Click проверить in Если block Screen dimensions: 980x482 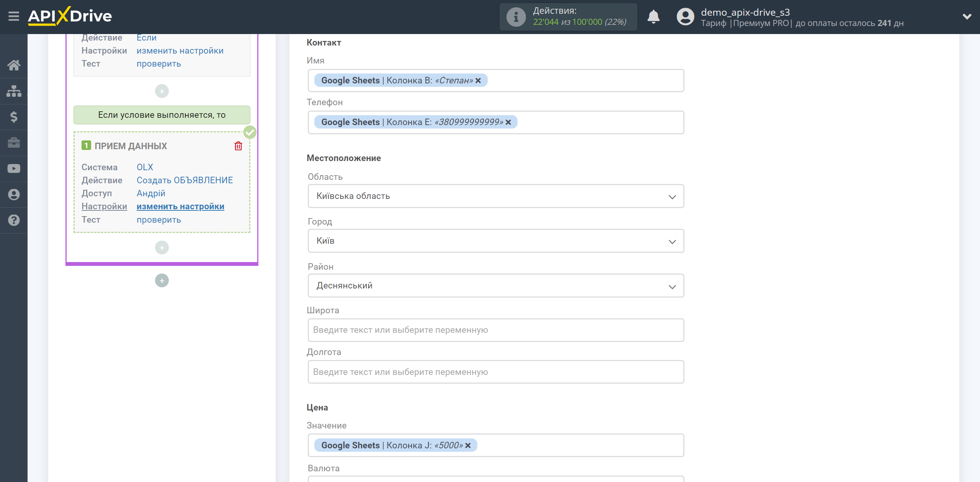[x=159, y=64]
